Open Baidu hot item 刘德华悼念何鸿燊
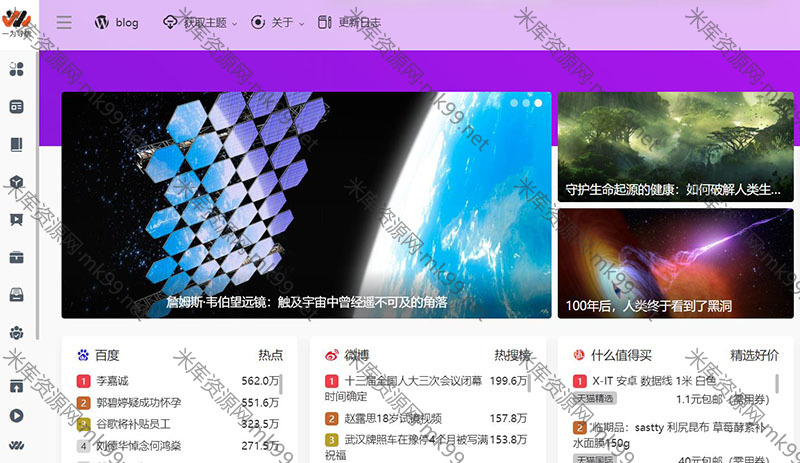Image resolution: width=800 pixels, height=463 pixels. point(138,446)
